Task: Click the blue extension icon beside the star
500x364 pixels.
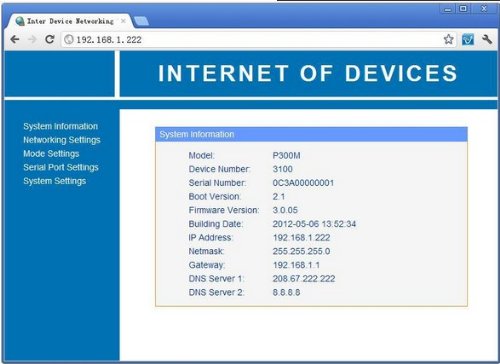Action: (468, 39)
